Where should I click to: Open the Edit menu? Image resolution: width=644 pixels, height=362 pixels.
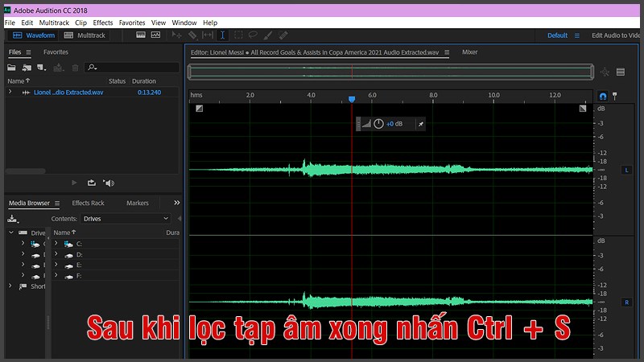(27, 23)
